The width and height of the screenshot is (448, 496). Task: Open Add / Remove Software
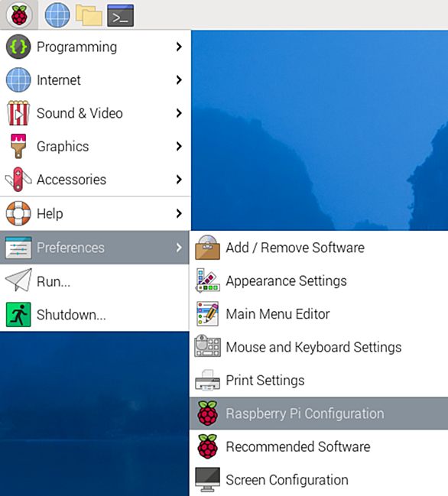point(319,248)
